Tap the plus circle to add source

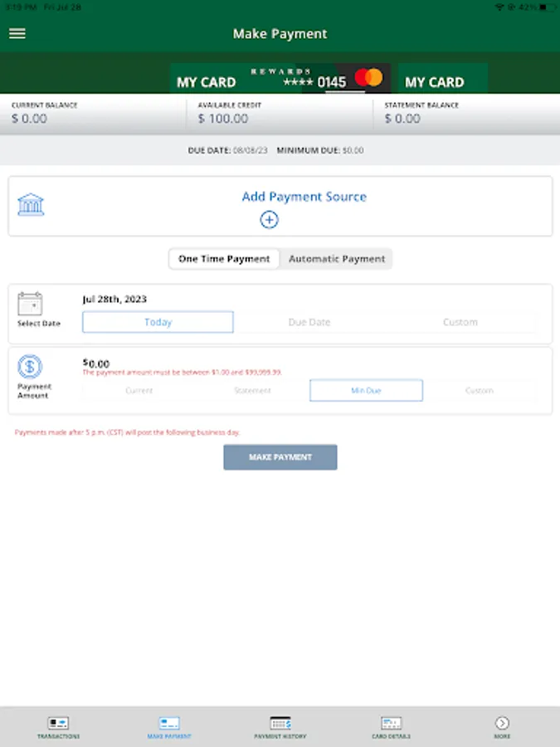[269, 220]
